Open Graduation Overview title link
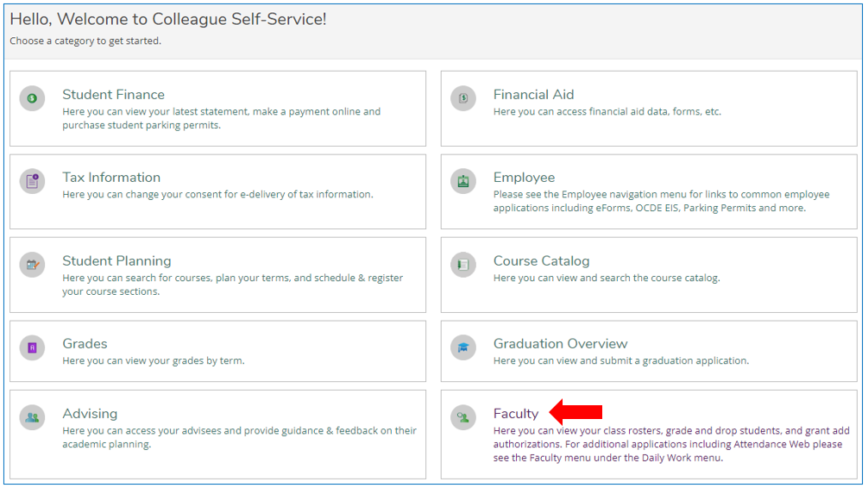 point(560,344)
